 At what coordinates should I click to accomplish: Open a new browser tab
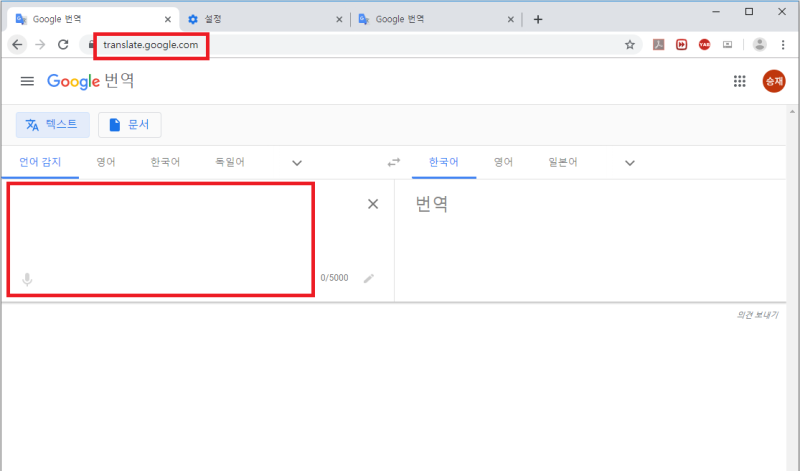coord(538,19)
